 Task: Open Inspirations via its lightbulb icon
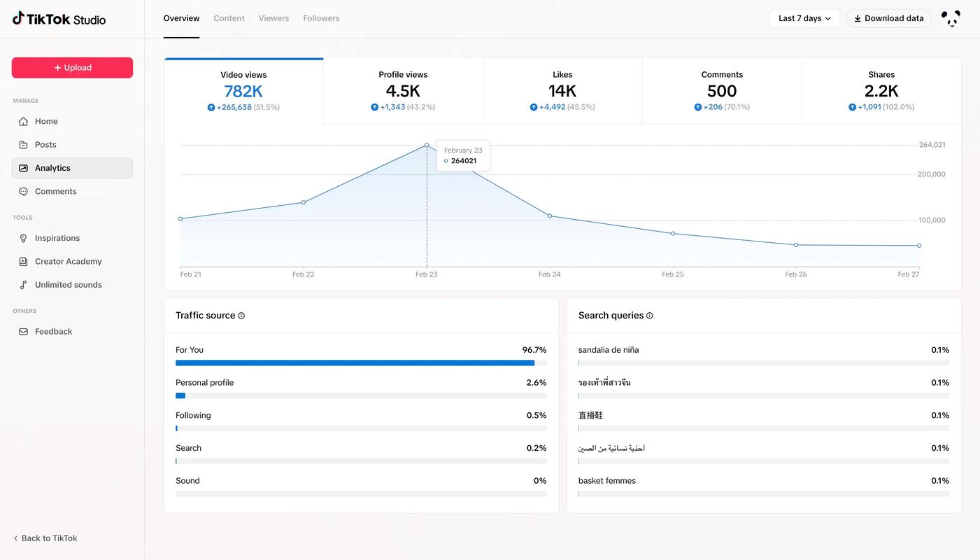point(23,238)
